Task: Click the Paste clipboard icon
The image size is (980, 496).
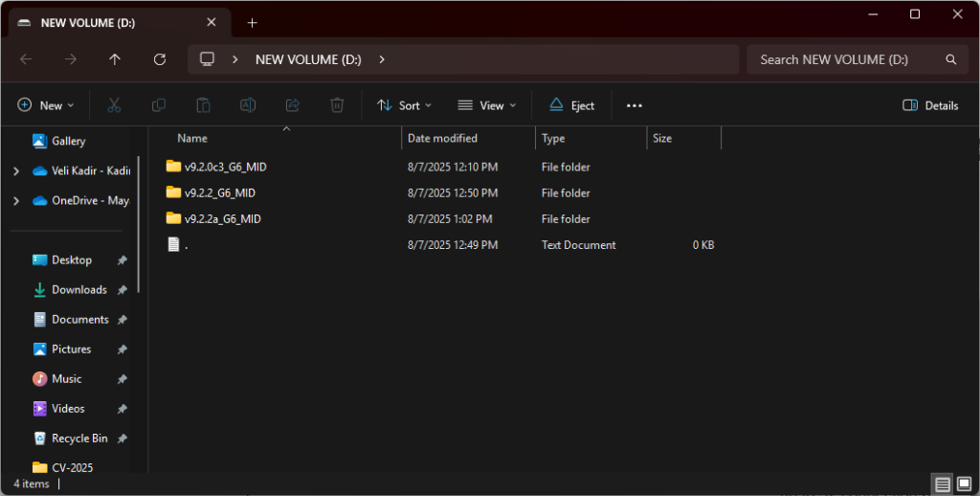Action: [203, 105]
